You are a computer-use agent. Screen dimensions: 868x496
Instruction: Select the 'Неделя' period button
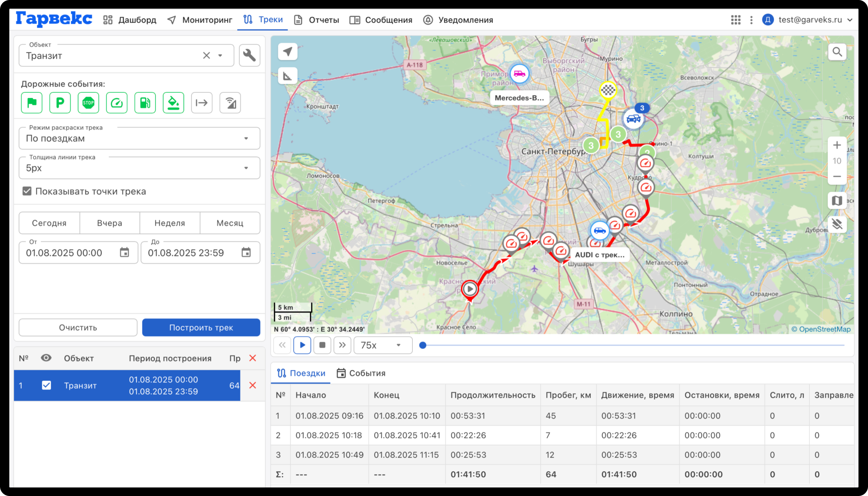pos(170,223)
